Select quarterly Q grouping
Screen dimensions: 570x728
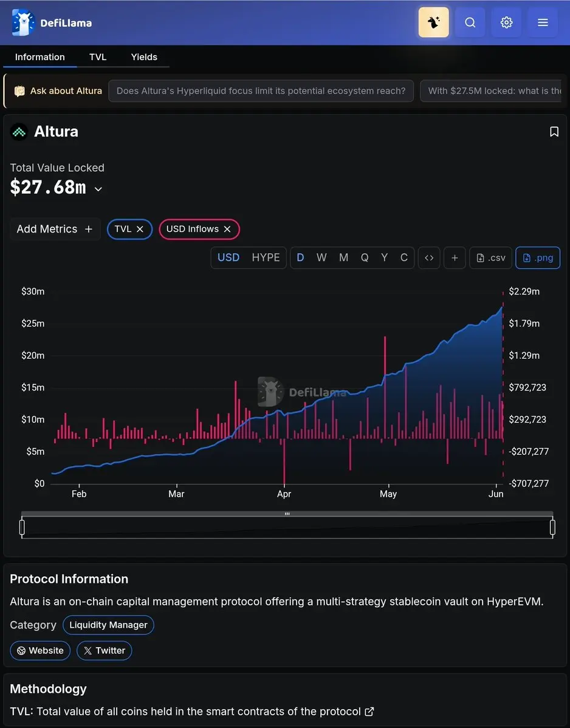point(365,257)
